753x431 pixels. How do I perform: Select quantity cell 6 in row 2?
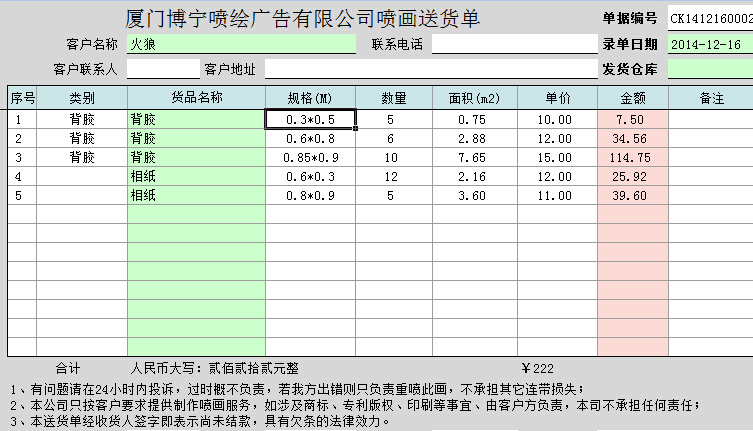click(394, 138)
